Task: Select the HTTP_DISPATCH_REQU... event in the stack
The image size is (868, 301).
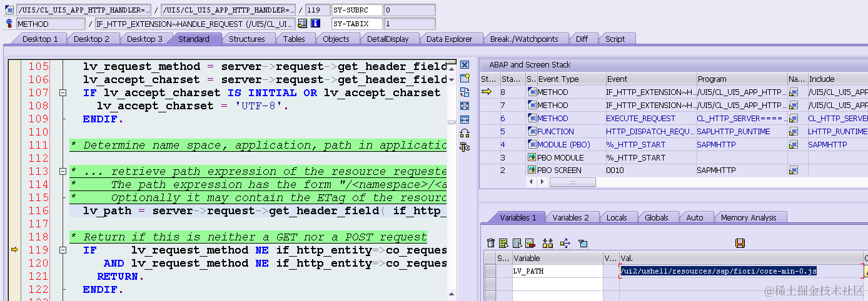Action: pyautogui.click(x=650, y=132)
